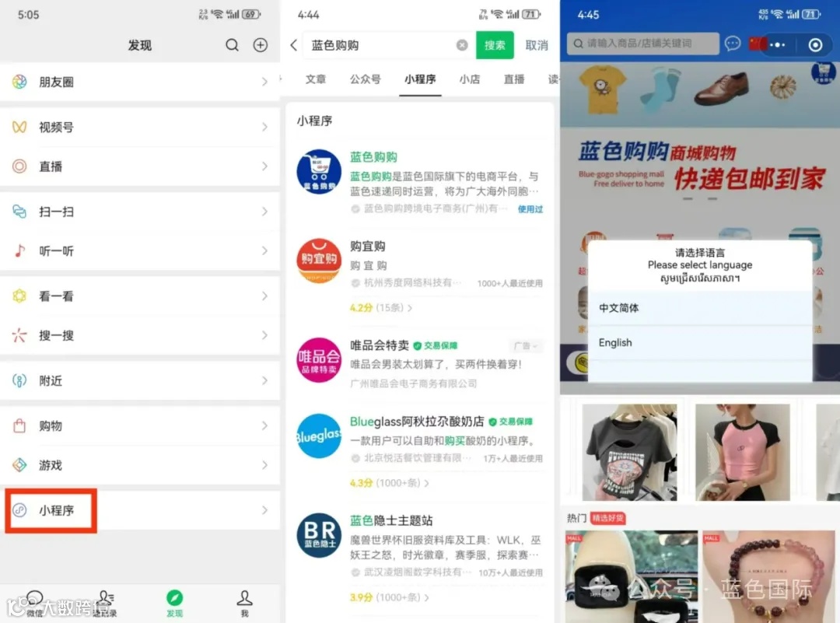Tap the 游戏 Games icon
The image size is (840, 623).
pos(19,465)
